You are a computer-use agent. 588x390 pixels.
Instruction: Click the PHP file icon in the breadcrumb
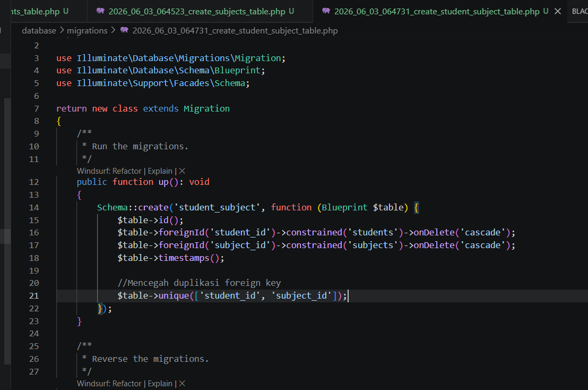tap(124, 30)
